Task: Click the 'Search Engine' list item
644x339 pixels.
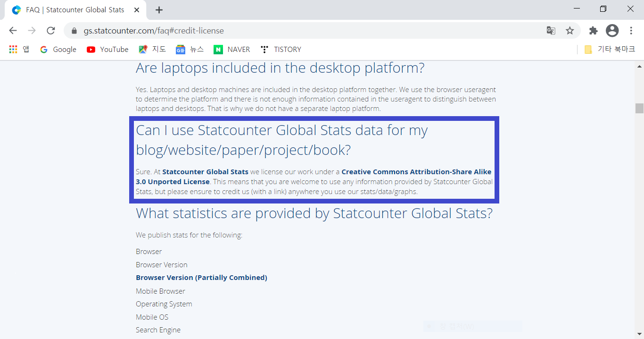Action: pos(158,330)
